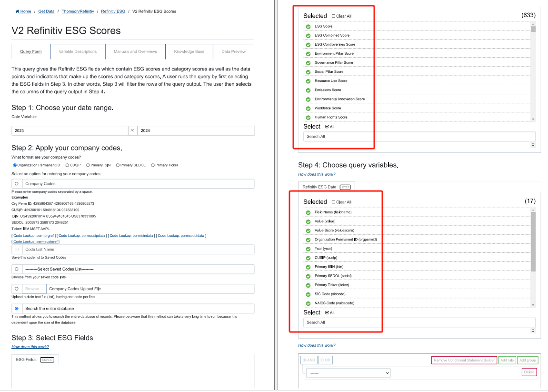Click check icon beside Field Name (fieldname)
This screenshot has height=392, width=548.
(308, 212)
